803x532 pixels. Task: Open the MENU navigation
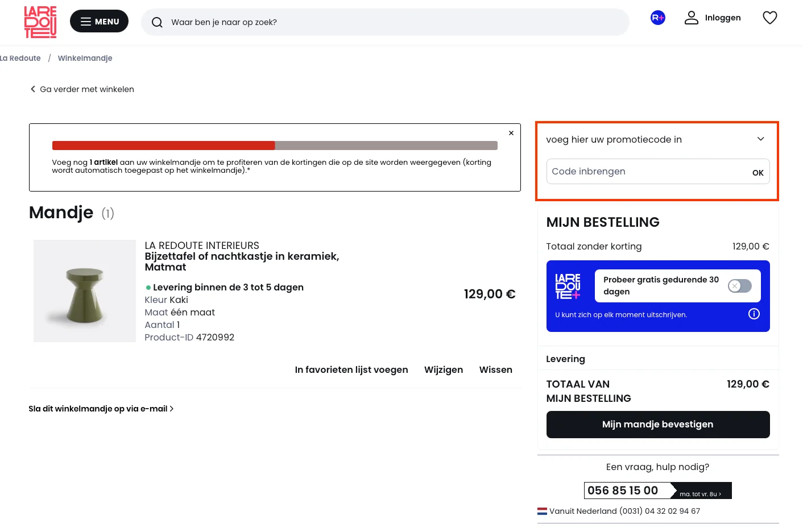100,21
